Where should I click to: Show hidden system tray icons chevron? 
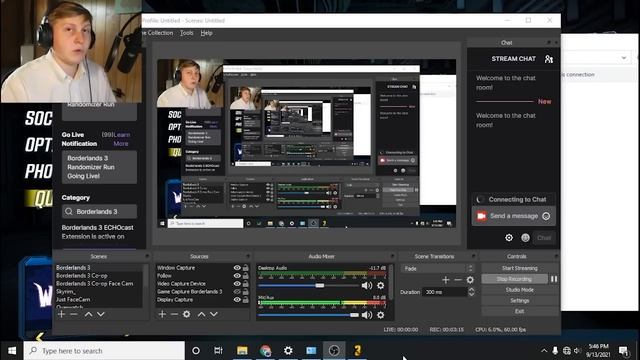[544, 351]
